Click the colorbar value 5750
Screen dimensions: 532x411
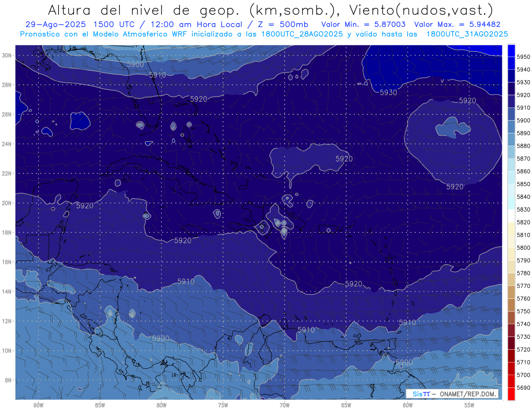tap(523, 311)
